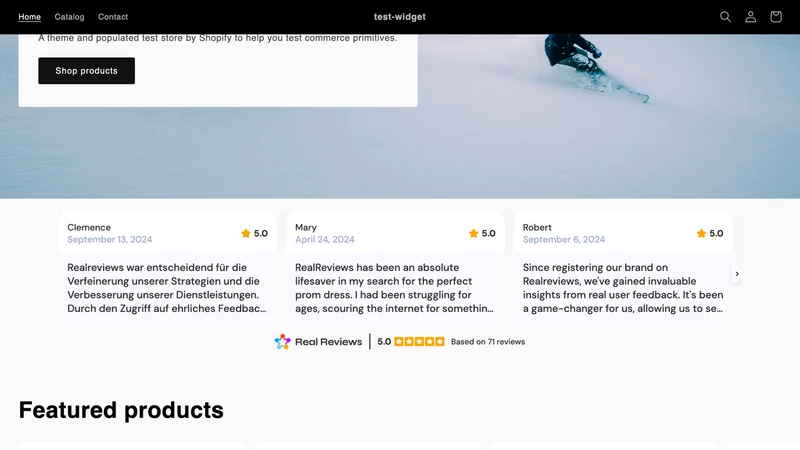Open the shopping cart icon

(x=776, y=17)
